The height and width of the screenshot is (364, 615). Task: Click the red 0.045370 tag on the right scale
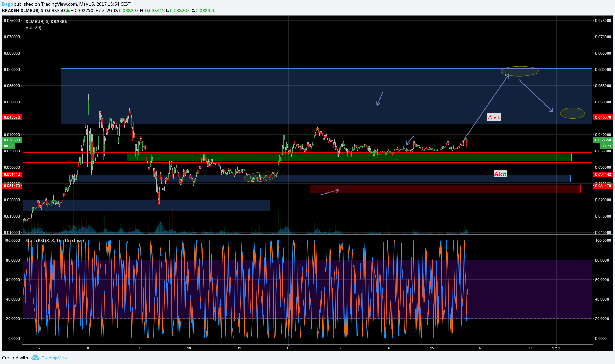click(x=603, y=117)
